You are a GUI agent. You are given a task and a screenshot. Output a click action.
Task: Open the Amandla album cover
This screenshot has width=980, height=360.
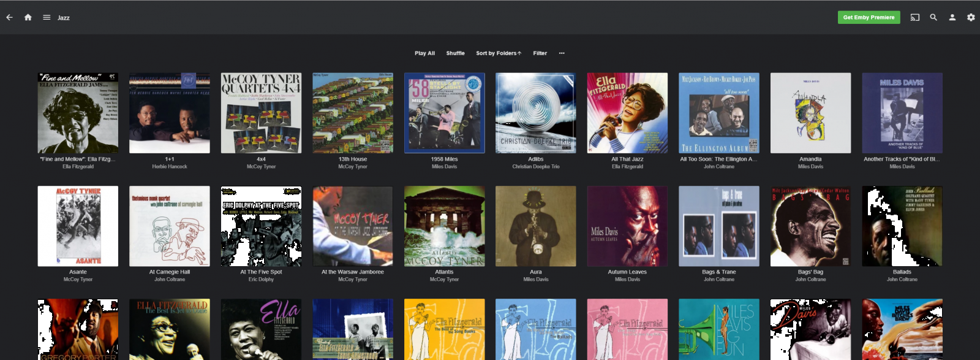point(810,113)
